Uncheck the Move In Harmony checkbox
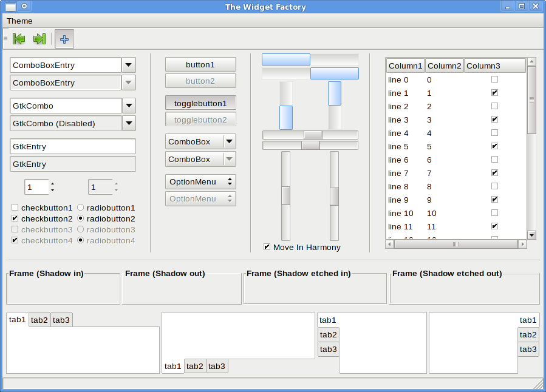The height and width of the screenshot is (392, 546). pos(267,247)
